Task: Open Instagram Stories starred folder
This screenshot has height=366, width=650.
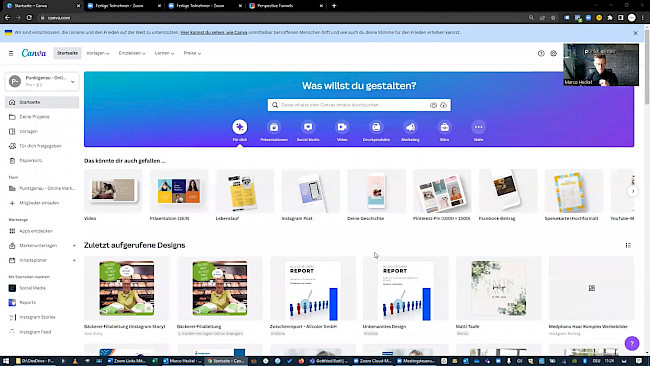Action: 42,317
